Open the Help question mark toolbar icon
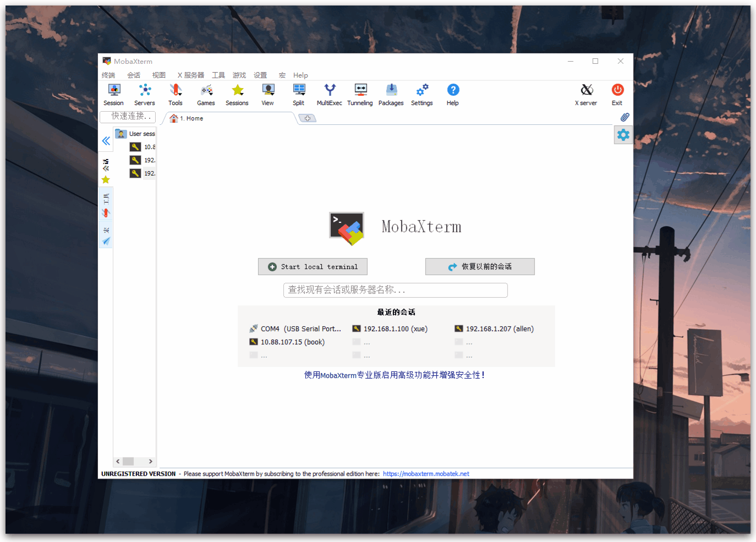The height and width of the screenshot is (542, 756). (x=453, y=94)
